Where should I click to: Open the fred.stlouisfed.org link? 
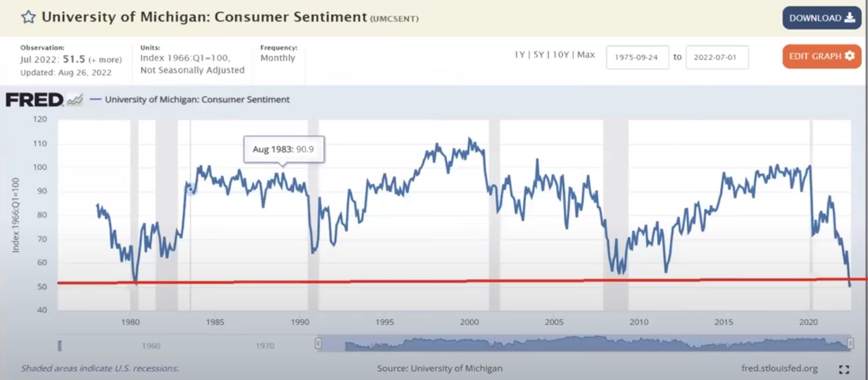[x=780, y=369]
